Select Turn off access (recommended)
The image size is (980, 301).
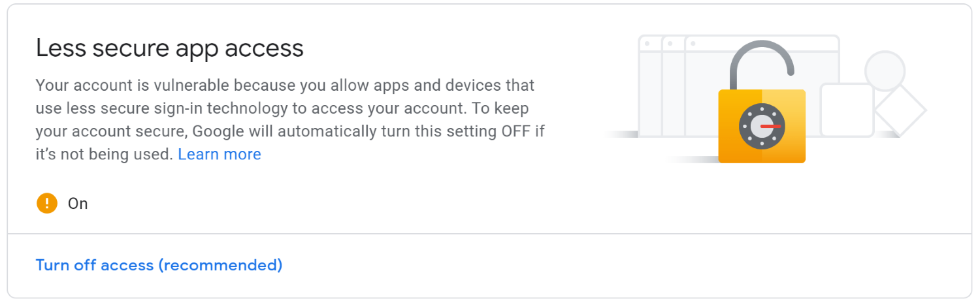159,265
